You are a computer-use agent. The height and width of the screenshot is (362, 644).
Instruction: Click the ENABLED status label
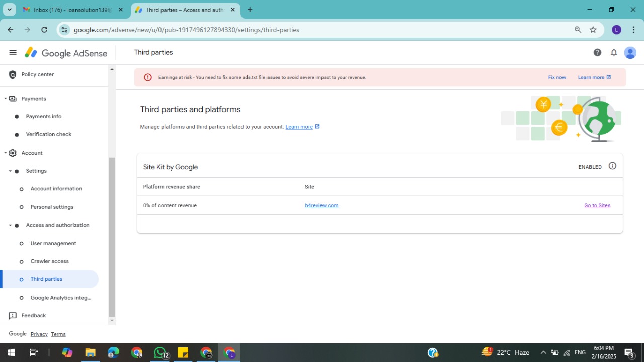pos(590,167)
